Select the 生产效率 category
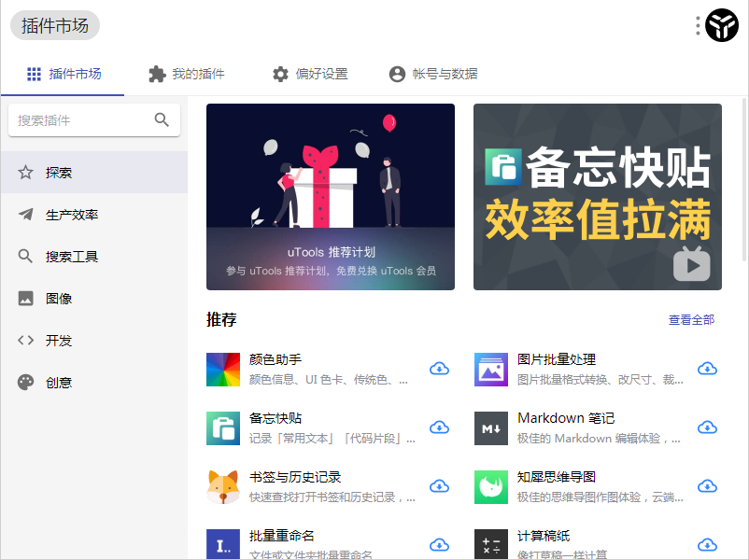Viewport: 749px width, 560px height. (x=94, y=215)
